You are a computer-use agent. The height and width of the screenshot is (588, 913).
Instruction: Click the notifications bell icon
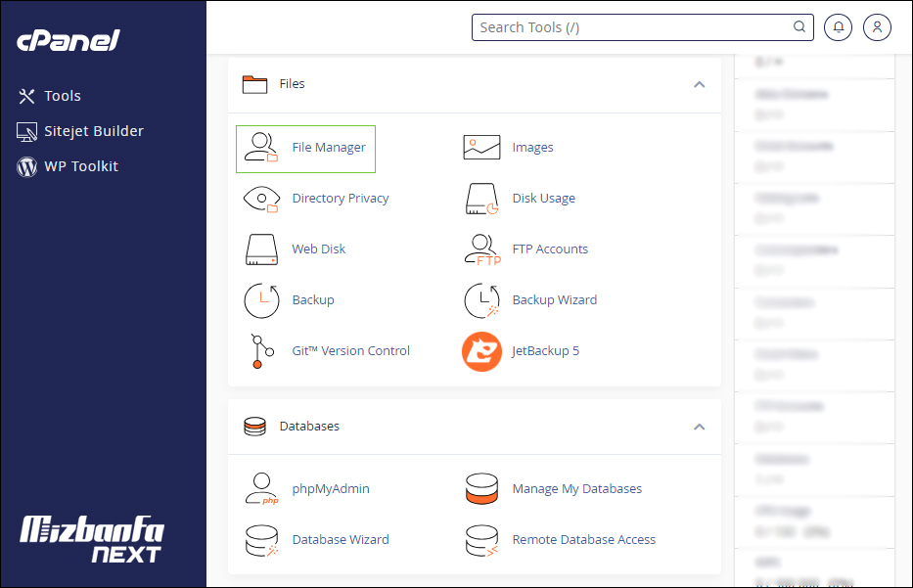pyautogui.click(x=838, y=27)
